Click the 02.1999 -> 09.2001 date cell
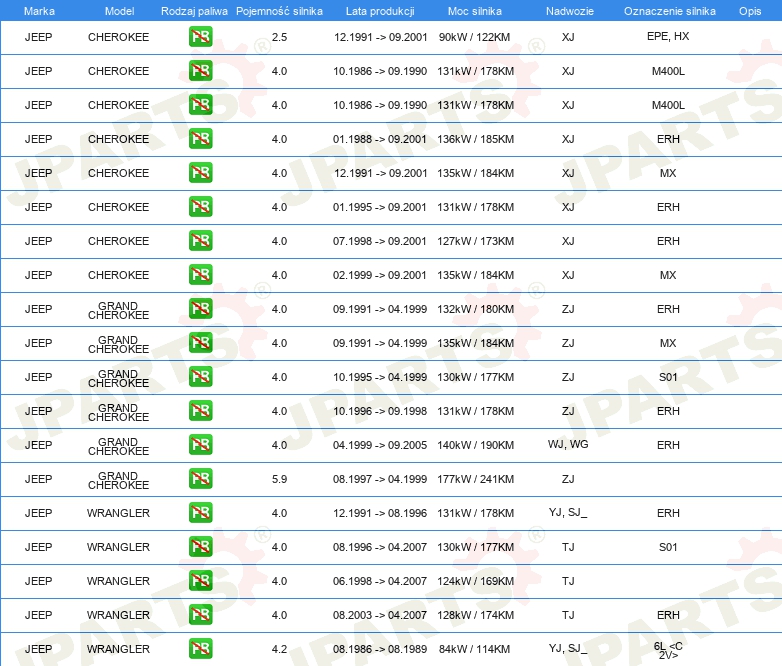The width and height of the screenshot is (782, 666). (x=380, y=275)
